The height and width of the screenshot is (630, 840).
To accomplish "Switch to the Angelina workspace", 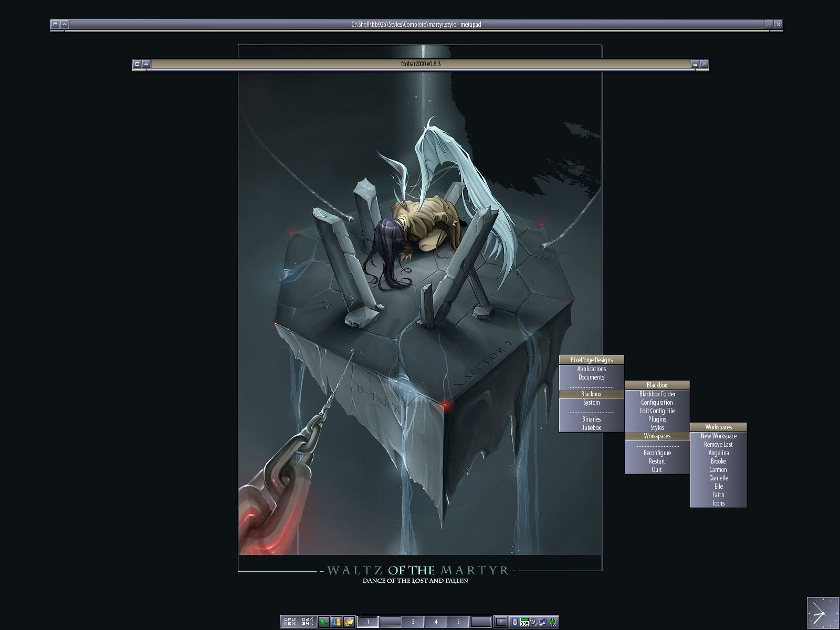I will pos(718,453).
